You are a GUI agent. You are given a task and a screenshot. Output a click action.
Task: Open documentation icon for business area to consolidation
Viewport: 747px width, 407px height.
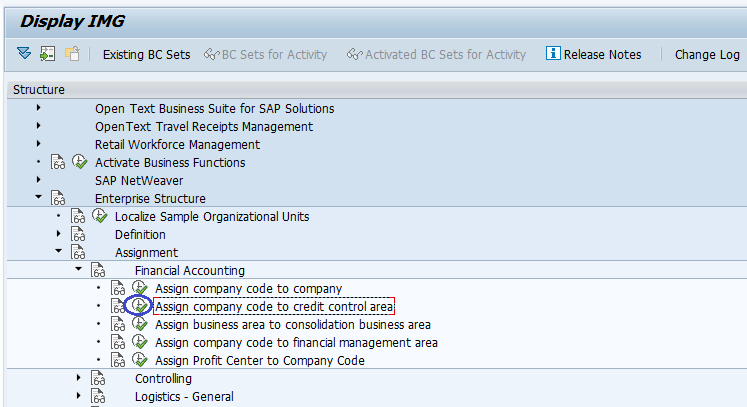[x=118, y=325]
